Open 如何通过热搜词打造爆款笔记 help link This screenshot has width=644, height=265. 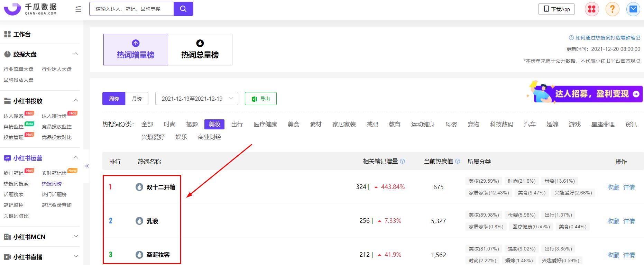point(605,38)
